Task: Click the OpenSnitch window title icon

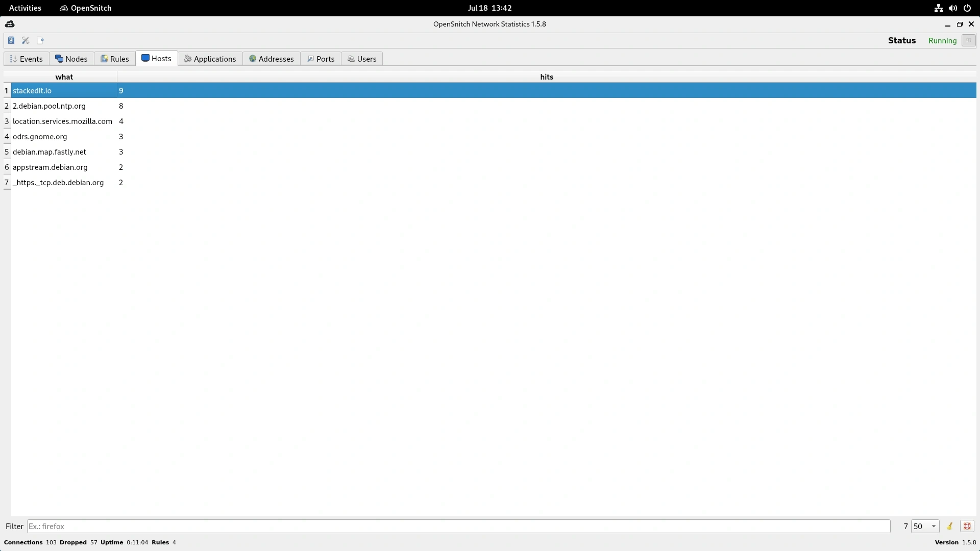Action: click(x=10, y=24)
